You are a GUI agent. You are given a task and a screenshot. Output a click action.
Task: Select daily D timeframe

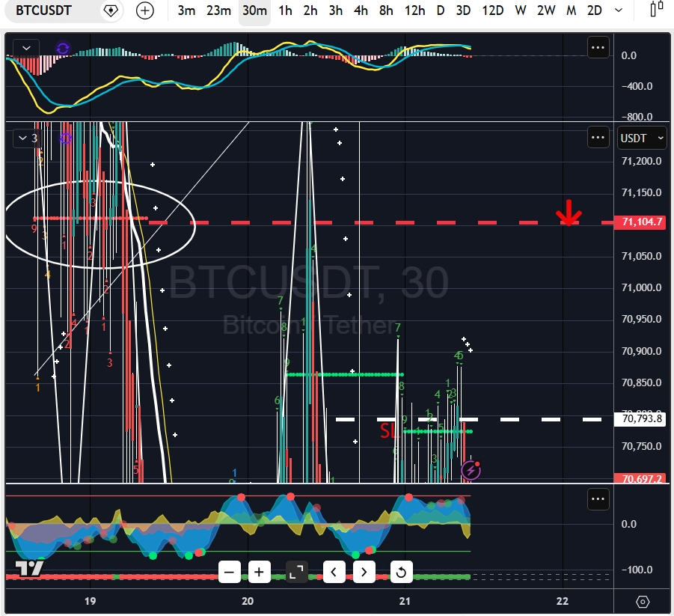[x=440, y=10]
